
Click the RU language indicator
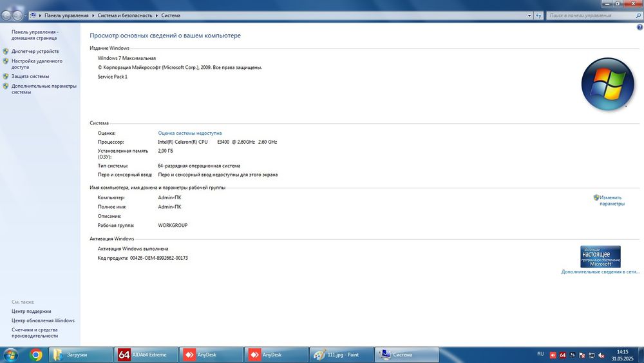click(x=540, y=355)
